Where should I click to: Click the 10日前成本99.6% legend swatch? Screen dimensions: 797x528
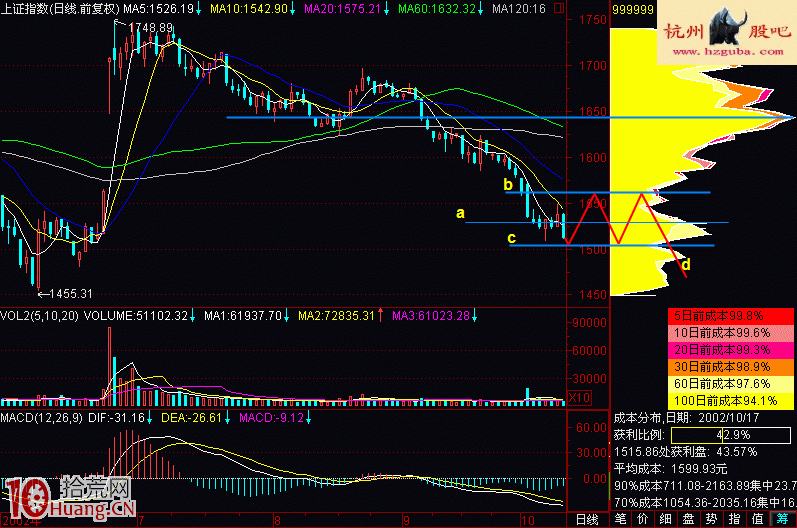click(x=731, y=333)
